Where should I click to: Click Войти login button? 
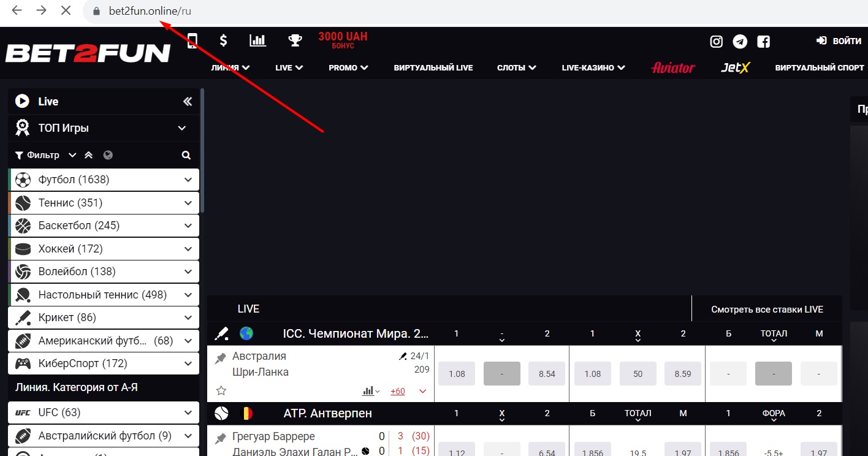pos(839,41)
